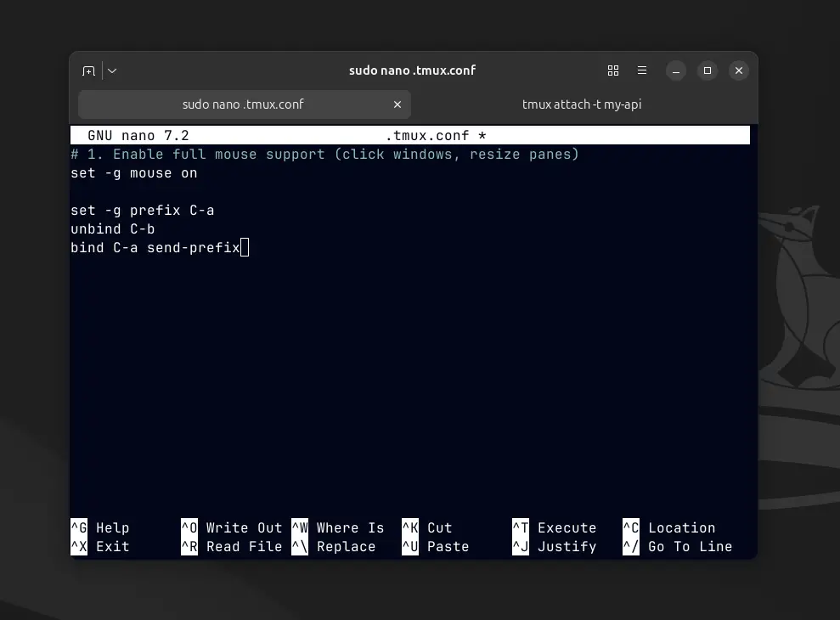Click the ^/ Go To Line shortcut
840x620 pixels.
pyautogui.click(x=678, y=547)
